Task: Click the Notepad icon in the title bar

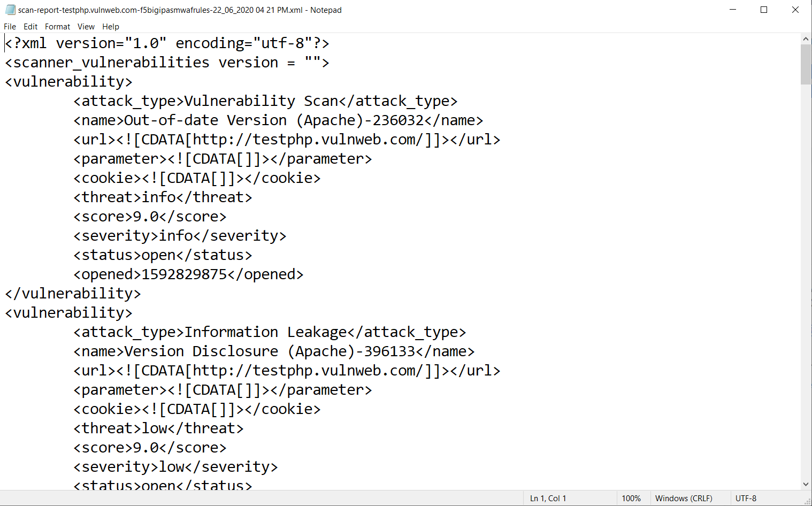Action: (10, 10)
